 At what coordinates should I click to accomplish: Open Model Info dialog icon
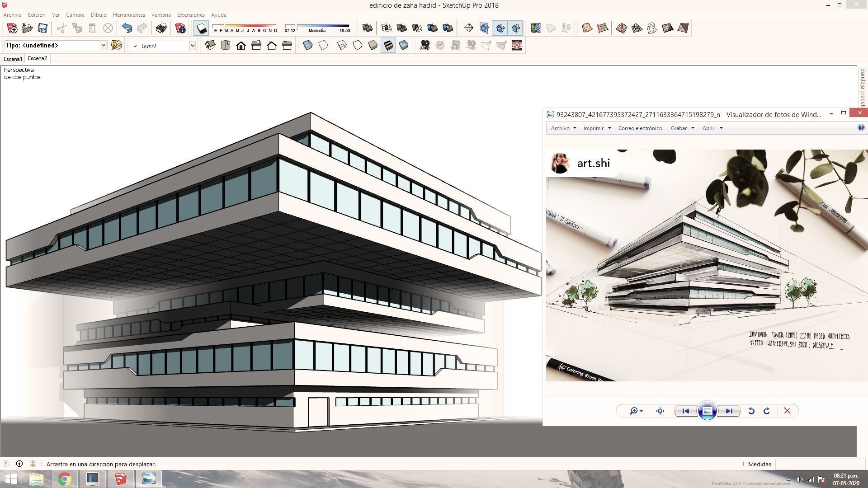(x=180, y=28)
